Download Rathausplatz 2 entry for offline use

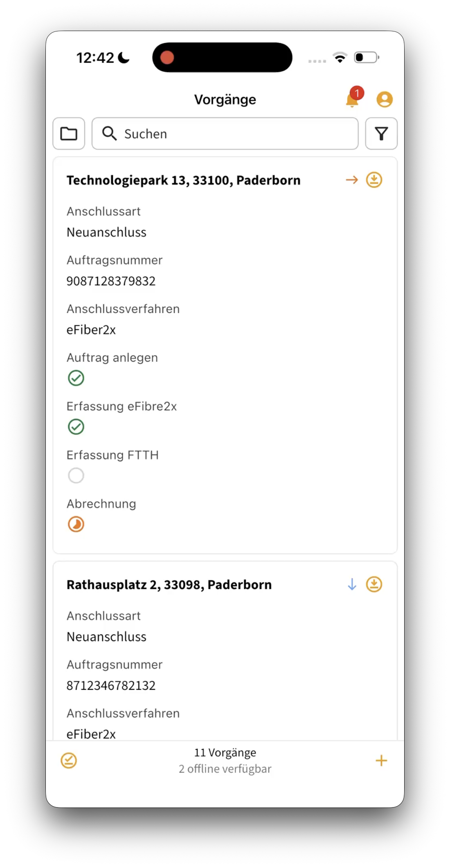(374, 584)
